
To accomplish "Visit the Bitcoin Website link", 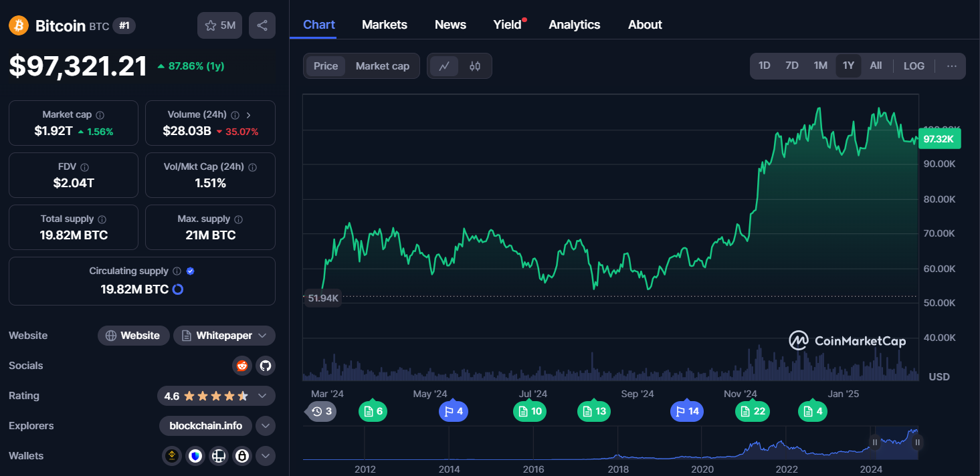I will point(132,336).
